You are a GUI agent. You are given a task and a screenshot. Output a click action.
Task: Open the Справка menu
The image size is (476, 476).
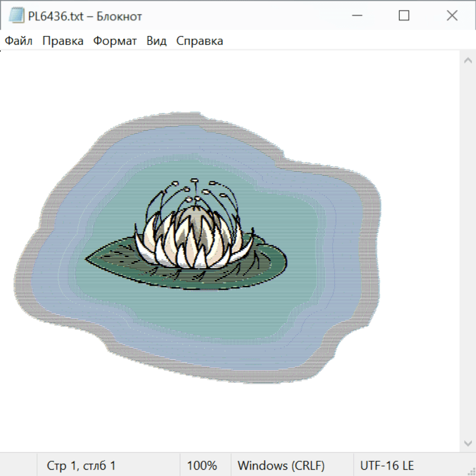click(x=199, y=41)
